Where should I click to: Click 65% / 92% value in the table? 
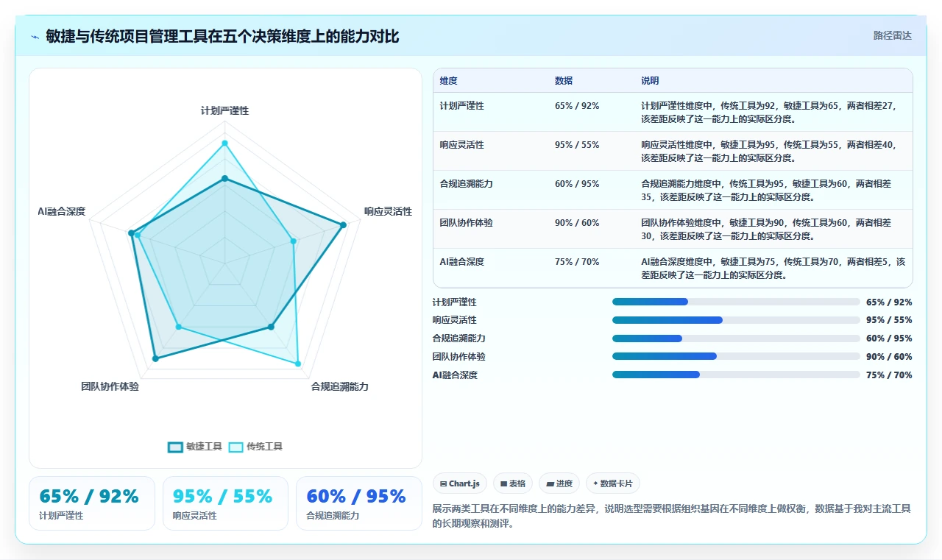pos(577,106)
